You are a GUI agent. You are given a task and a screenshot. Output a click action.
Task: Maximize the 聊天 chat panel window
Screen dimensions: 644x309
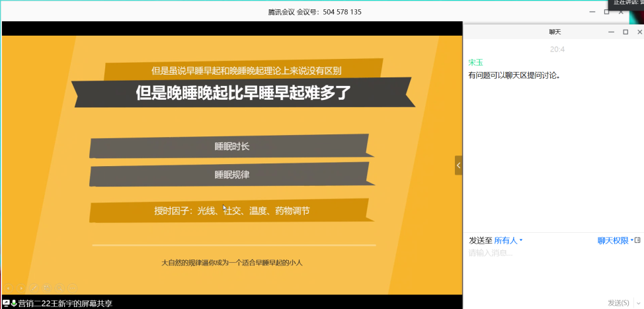[625, 32]
